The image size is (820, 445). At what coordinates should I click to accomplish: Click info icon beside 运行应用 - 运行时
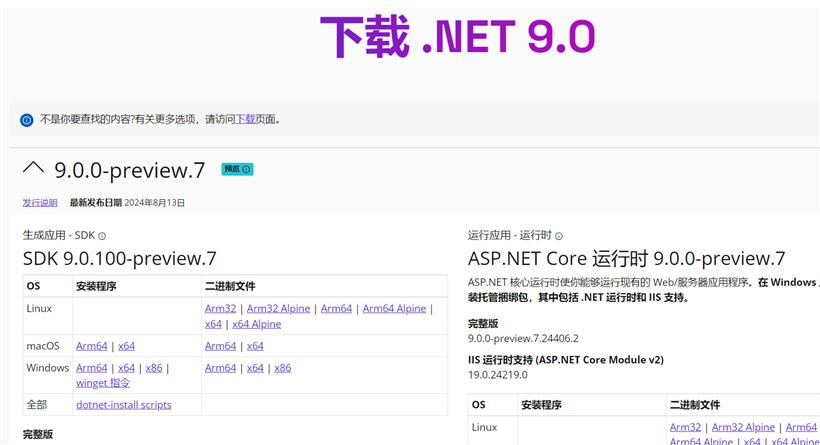coord(559,236)
